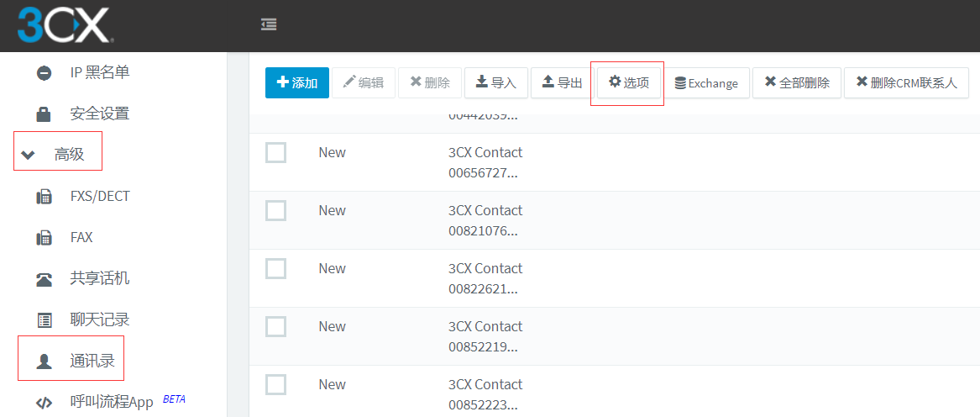The image size is (980, 417).
Task: Open IP 黑名单 blacklist page
Action: [99, 72]
